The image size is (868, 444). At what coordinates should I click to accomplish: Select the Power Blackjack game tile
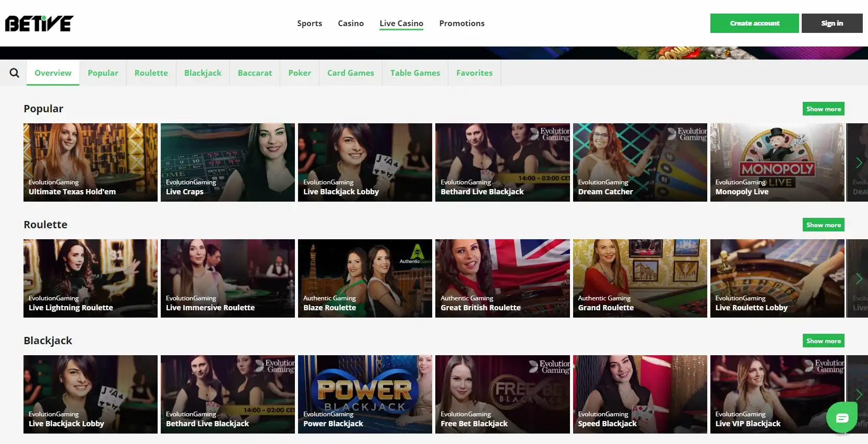click(x=365, y=394)
